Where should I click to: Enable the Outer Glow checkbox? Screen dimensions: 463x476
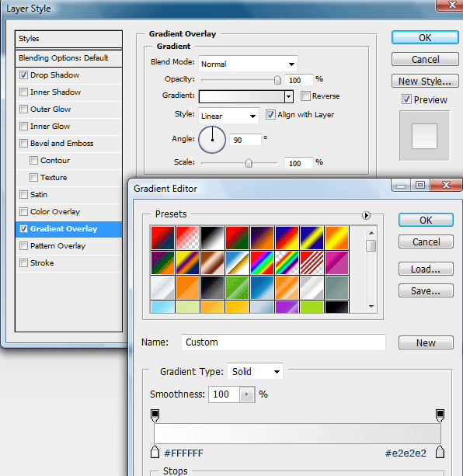tap(23, 109)
